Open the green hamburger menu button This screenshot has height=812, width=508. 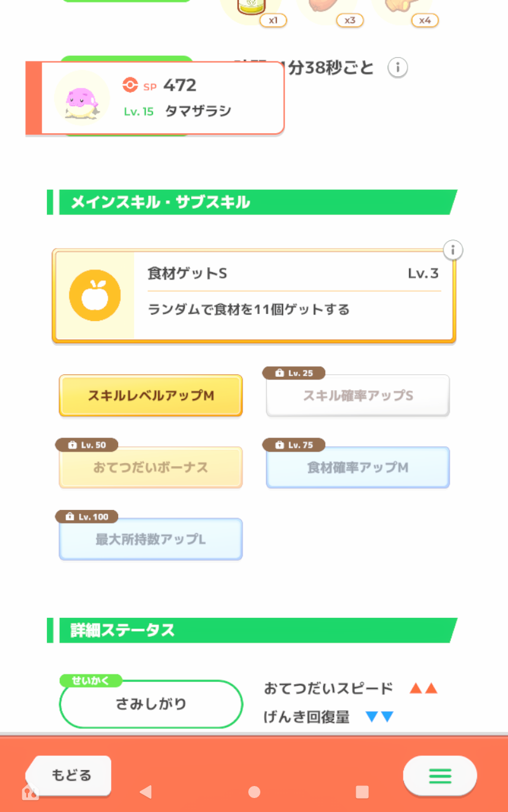439,775
